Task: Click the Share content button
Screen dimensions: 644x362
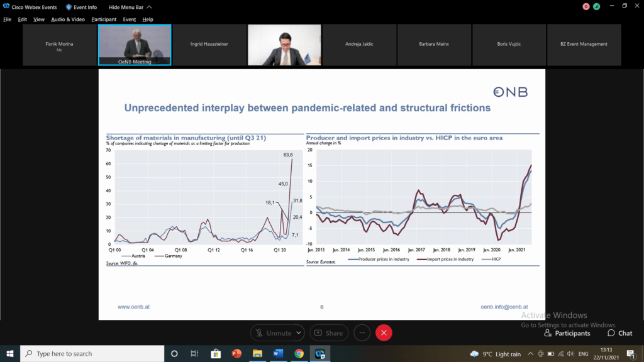Action: pos(329,333)
